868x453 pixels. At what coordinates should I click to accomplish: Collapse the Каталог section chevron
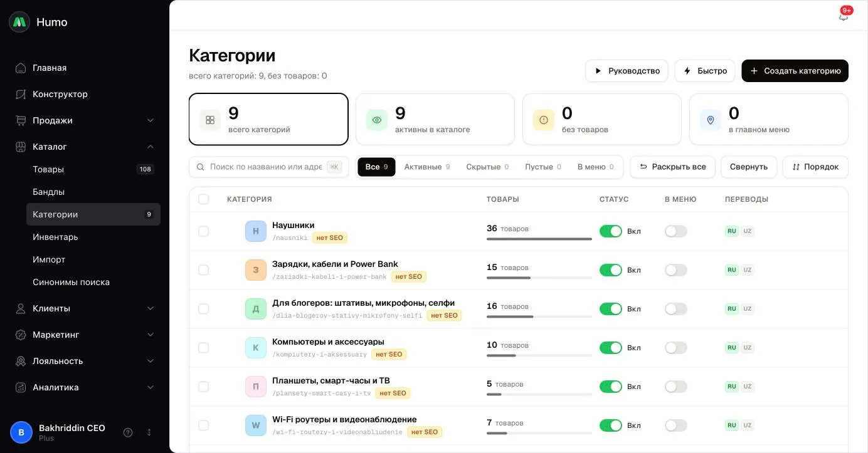pos(151,147)
